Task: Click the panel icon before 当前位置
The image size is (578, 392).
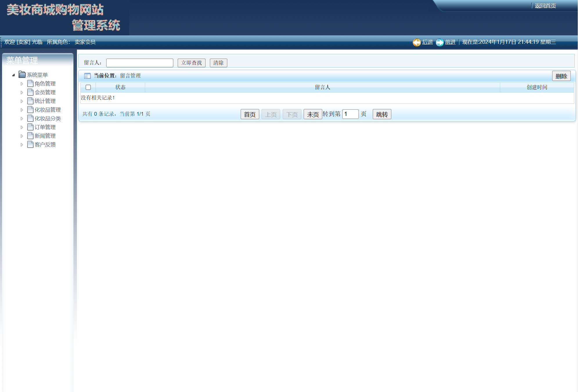Action: [87, 76]
